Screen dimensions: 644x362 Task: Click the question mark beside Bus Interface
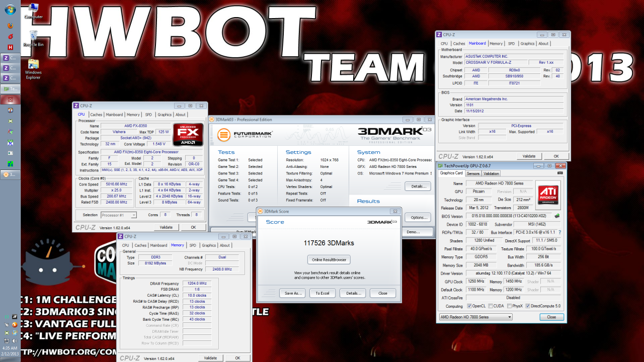pyautogui.click(x=559, y=232)
